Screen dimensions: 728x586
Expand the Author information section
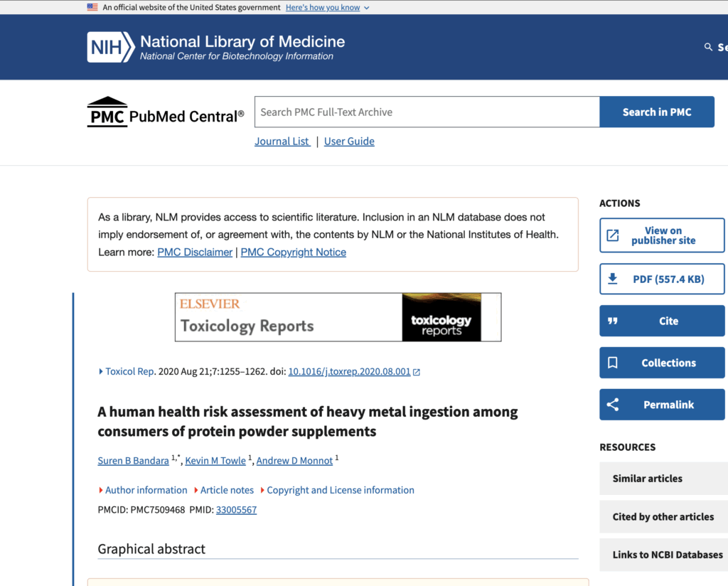(x=145, y=490)
